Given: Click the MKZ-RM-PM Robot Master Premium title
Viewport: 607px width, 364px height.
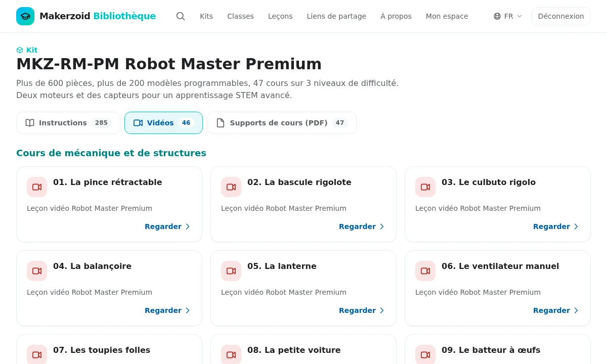Looking at the screenshot, I should [169, 64].
